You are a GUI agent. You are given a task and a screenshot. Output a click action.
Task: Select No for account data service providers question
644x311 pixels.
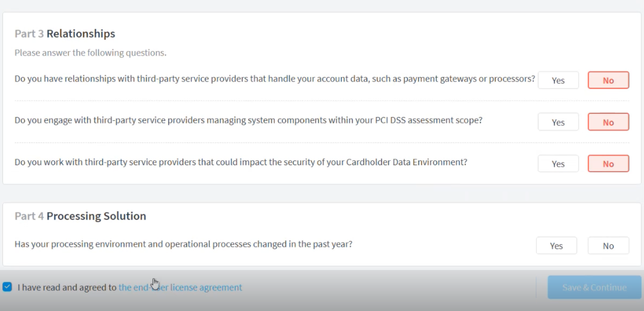pos(608,80)
